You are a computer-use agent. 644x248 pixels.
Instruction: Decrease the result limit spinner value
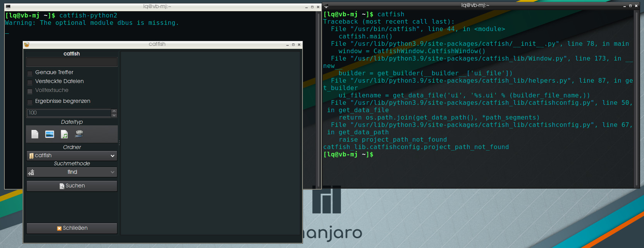click(x=114, y=115)
